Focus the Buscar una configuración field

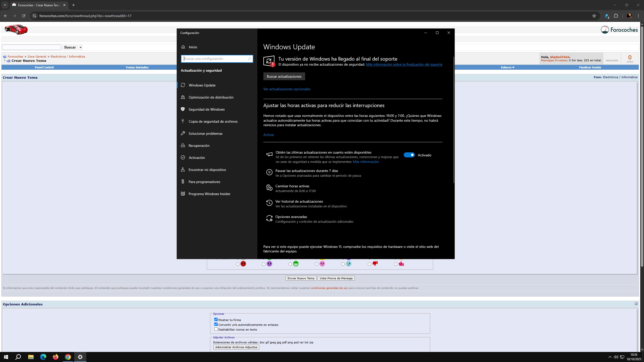tap(217, 59)
